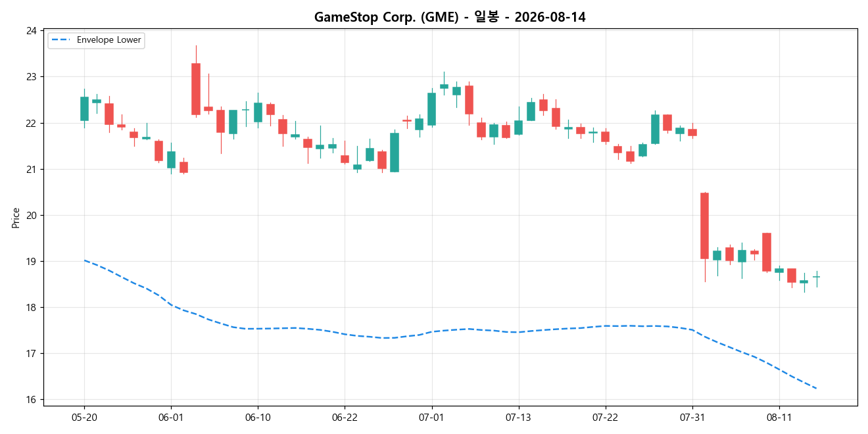The image size is (868, 434).
Task: Select the 07-13 x-axis date label
Action: tap(518, 418)
